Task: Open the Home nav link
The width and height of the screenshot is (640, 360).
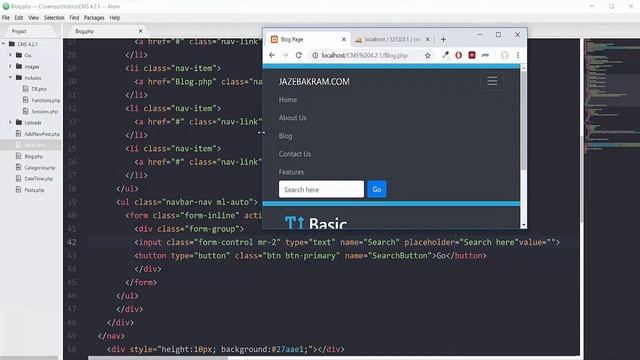Action: pos(288,100)
